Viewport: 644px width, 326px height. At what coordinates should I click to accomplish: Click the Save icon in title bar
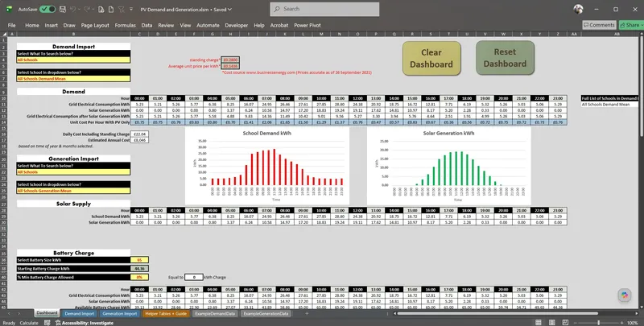tap(63, 9)
